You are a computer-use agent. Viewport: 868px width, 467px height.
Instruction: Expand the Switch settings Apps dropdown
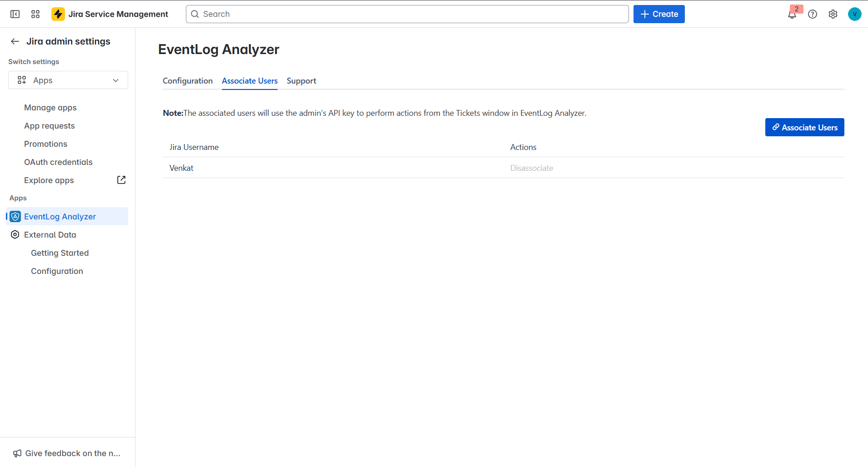coord(68,80)
